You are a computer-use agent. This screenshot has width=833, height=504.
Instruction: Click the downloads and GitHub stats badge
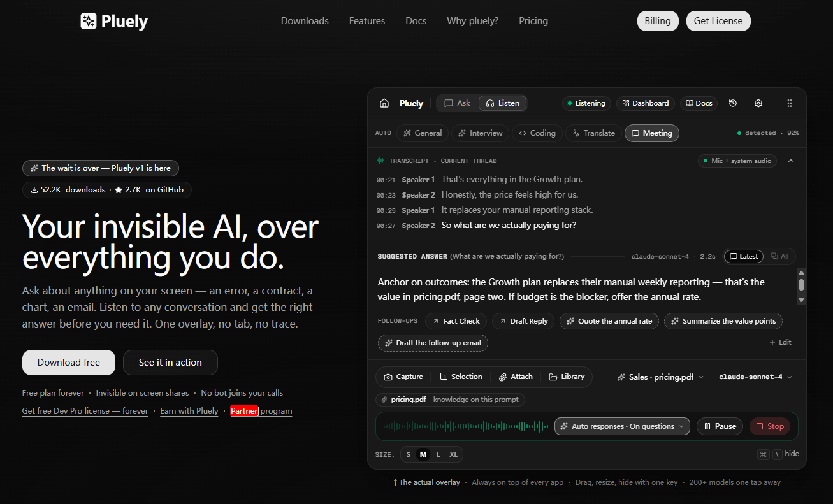[x=107, y=190]
